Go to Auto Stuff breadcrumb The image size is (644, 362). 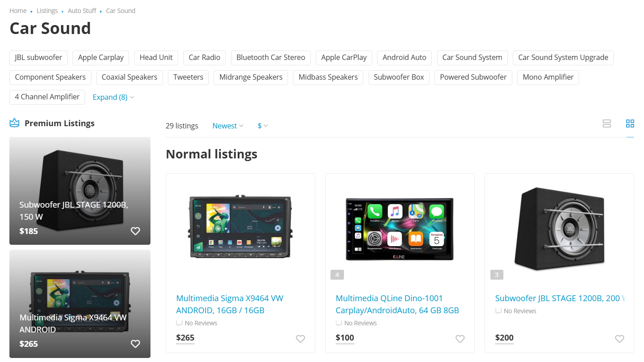point(82,11)
